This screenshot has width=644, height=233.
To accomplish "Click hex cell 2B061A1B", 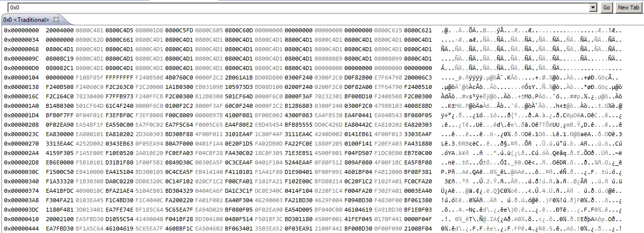I will 238,78.
